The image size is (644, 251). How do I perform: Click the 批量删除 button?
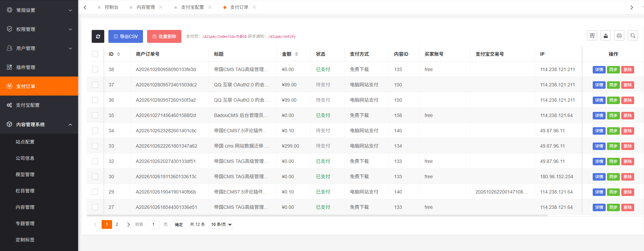coord(164,36)
